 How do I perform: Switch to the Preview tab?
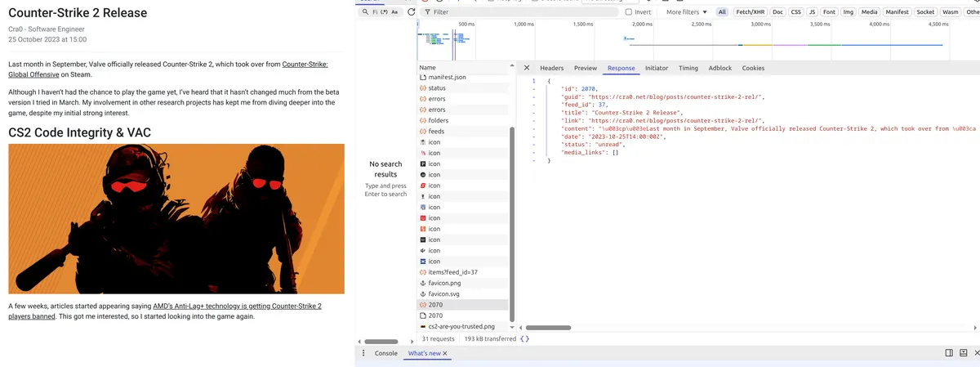click(586, 69)
